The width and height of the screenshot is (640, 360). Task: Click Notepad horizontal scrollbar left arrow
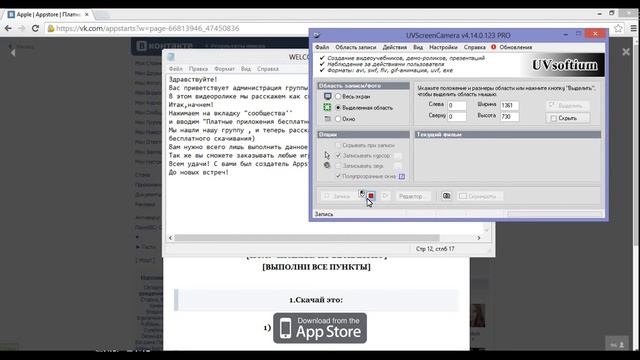tap(171, 238)
